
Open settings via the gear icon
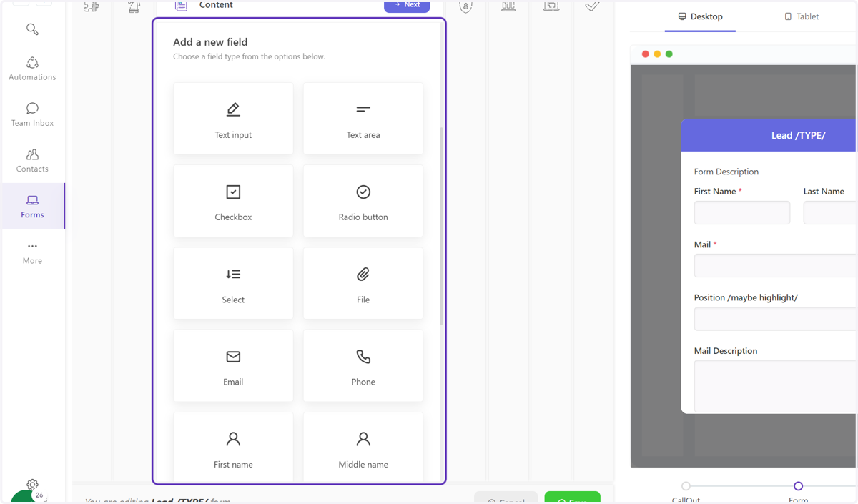click(32, 485)
